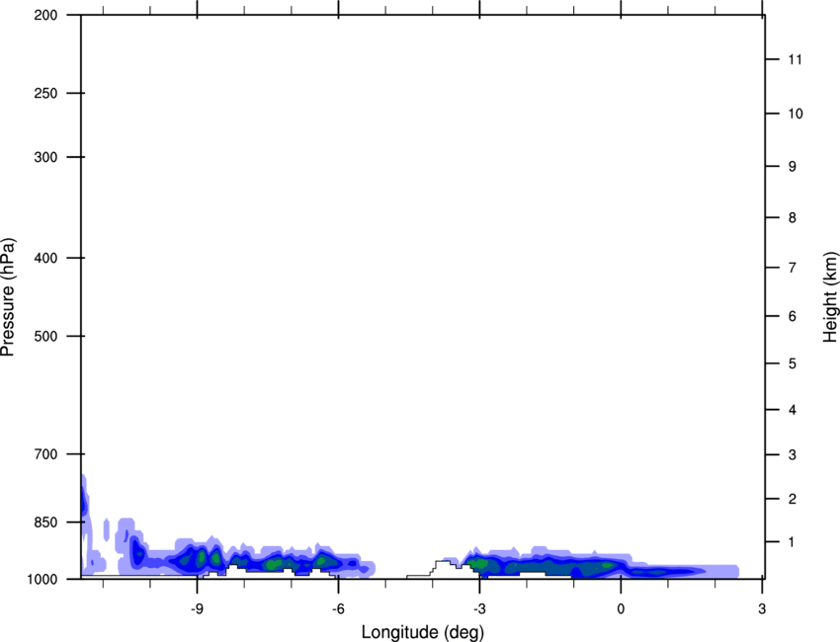Click the Height (km) axis title
The height and width of the screenshot is (642, 840).
pyautogui.click(x=830, y=297)
